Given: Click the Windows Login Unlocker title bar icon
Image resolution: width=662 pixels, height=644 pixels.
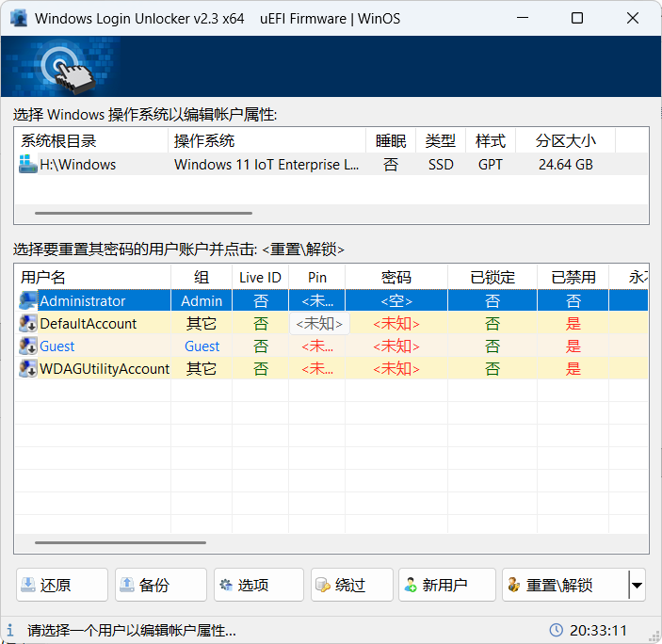Looking at the screenshot, I should point(19,18).
